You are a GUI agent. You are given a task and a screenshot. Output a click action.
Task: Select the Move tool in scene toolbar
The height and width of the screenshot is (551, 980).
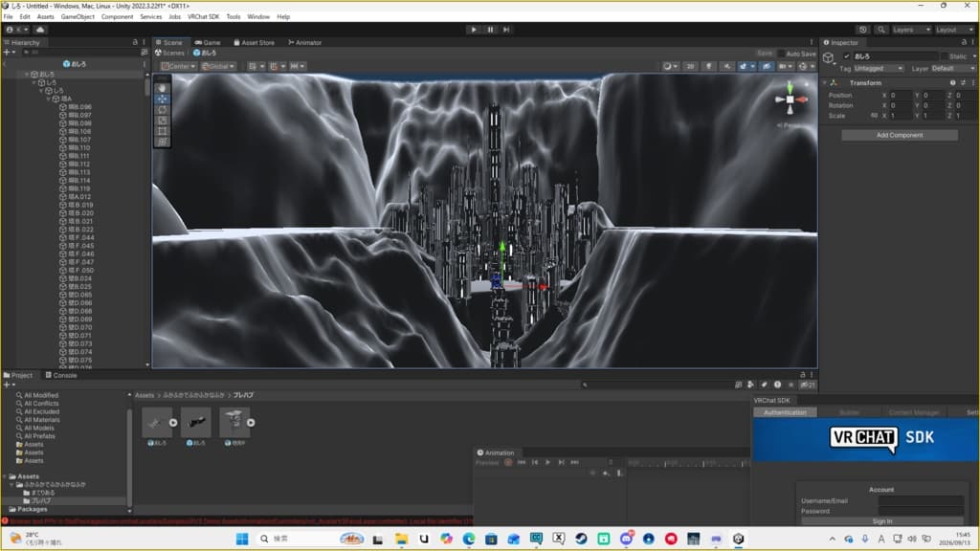[x=163, y=99]
